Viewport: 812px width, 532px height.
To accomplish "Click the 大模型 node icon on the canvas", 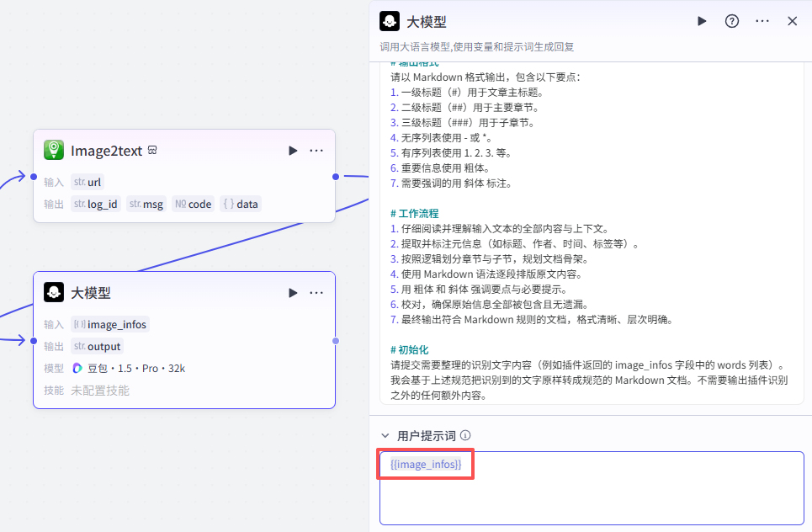I will click(54, 293).
